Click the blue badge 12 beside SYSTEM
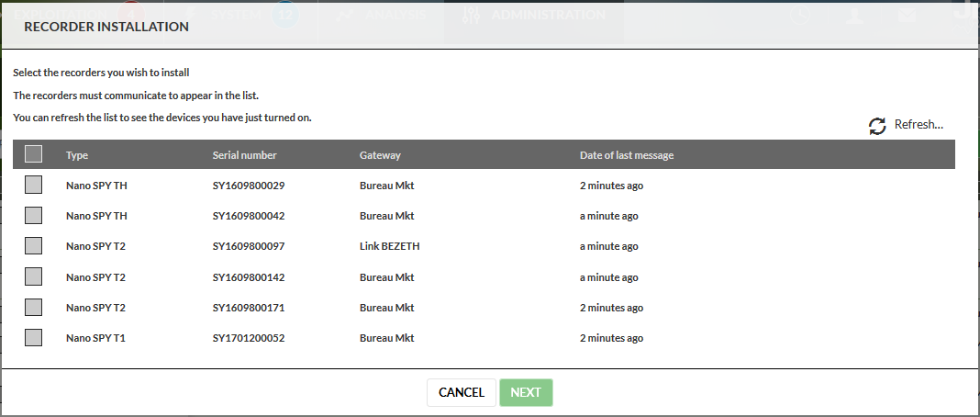980x417 pixels. [x=285, y=14]
